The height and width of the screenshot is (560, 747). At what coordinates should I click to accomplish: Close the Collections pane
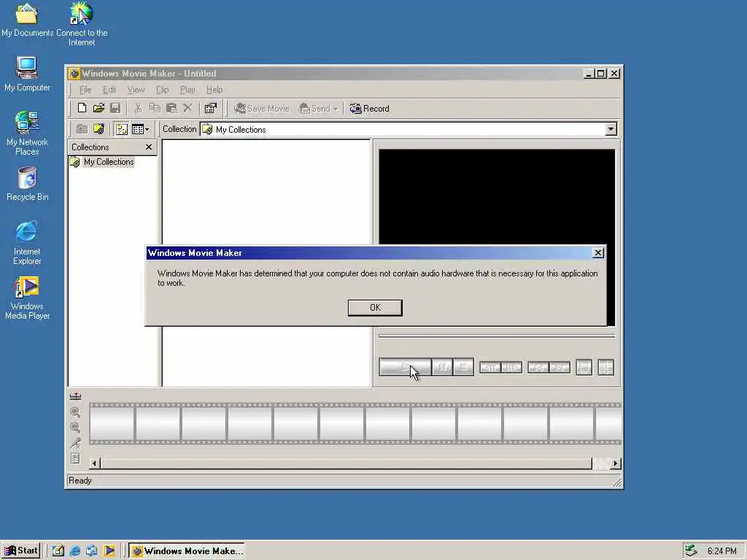point(149,147)
